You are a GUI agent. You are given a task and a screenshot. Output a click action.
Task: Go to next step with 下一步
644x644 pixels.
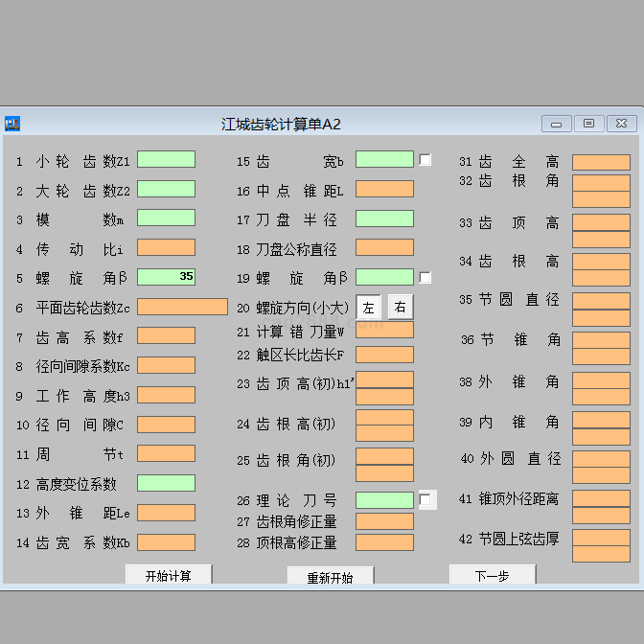pos(492,575)
